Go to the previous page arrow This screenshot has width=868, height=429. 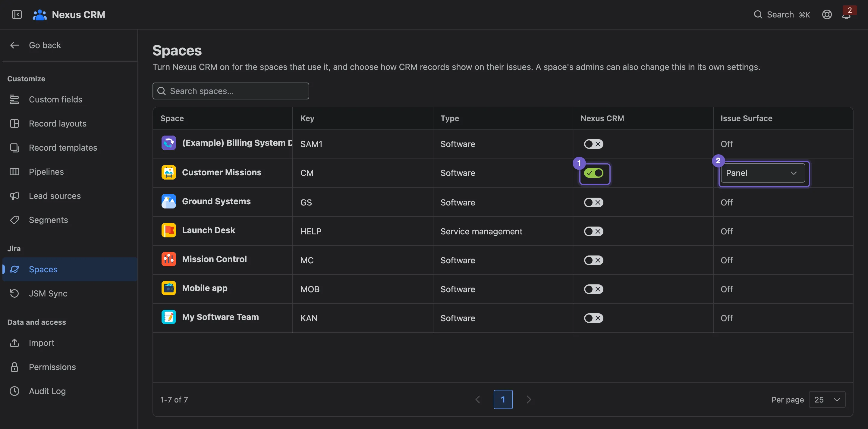coord(477,400)
